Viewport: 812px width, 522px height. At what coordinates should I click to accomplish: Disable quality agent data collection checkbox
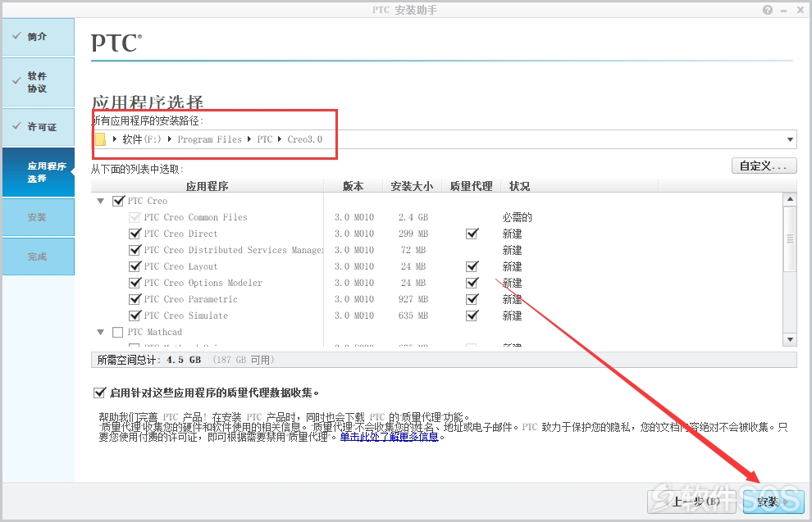[x=99, y=393]
